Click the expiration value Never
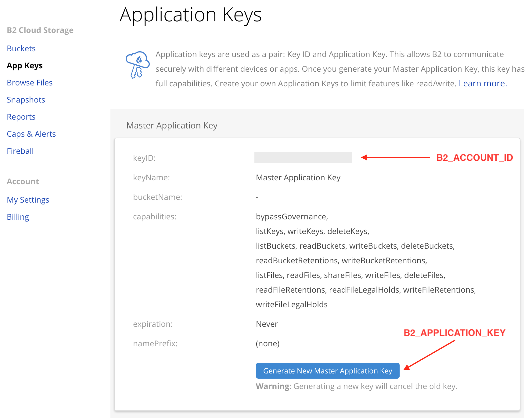The image size is (532, 418). click(x=267, y=324)
